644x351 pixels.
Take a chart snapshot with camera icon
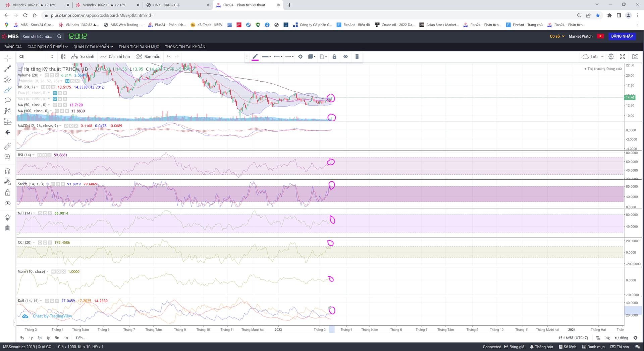[635, 57]
